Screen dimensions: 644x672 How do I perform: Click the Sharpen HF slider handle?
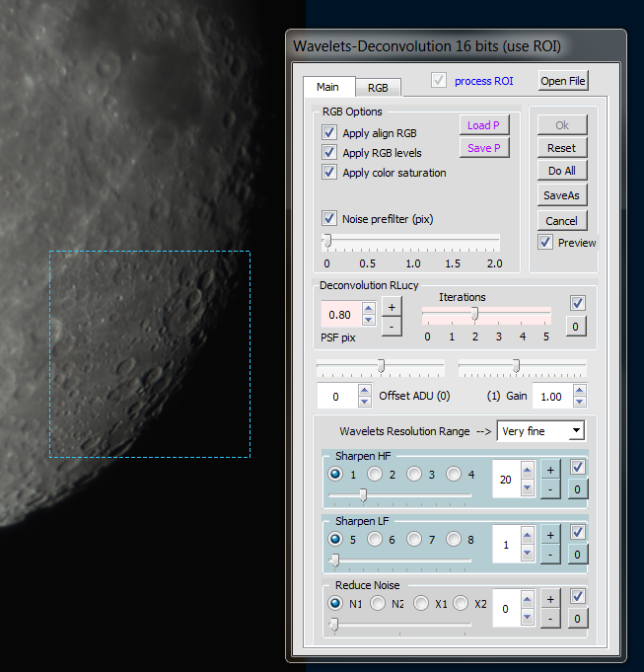(363, 495)
